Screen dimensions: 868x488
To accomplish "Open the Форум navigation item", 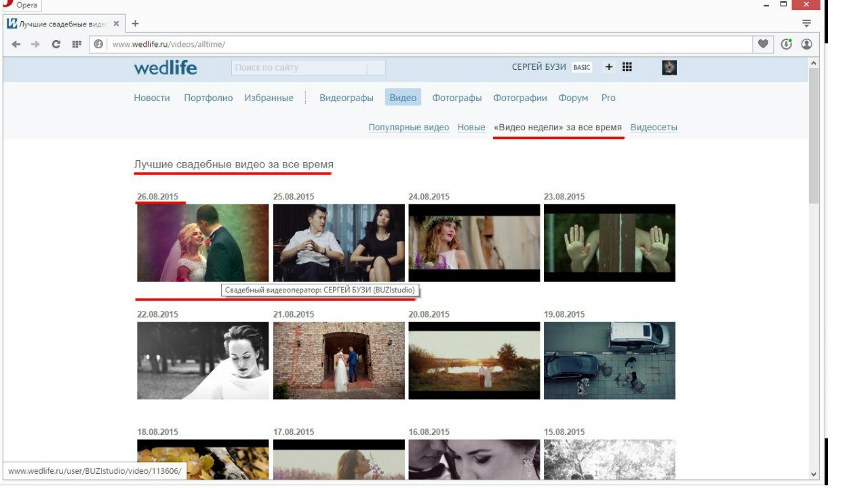I will click(573, 98).
